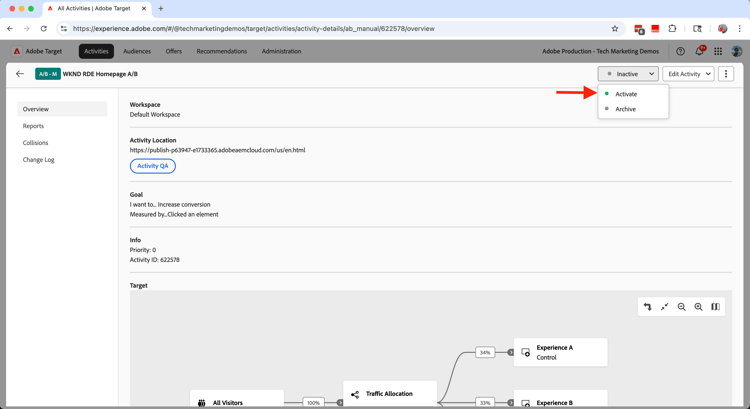
Task: Open the app switcher grid icon
Action: click(718, 51)
